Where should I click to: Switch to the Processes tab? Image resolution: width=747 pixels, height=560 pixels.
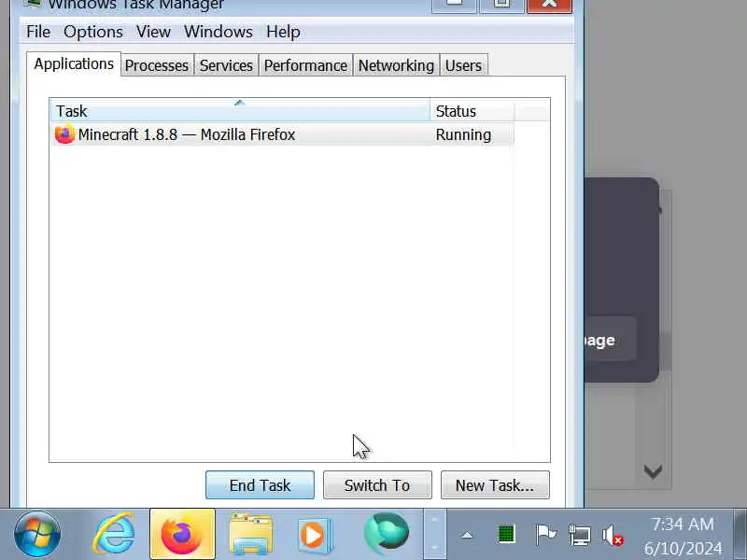point(157,65)
